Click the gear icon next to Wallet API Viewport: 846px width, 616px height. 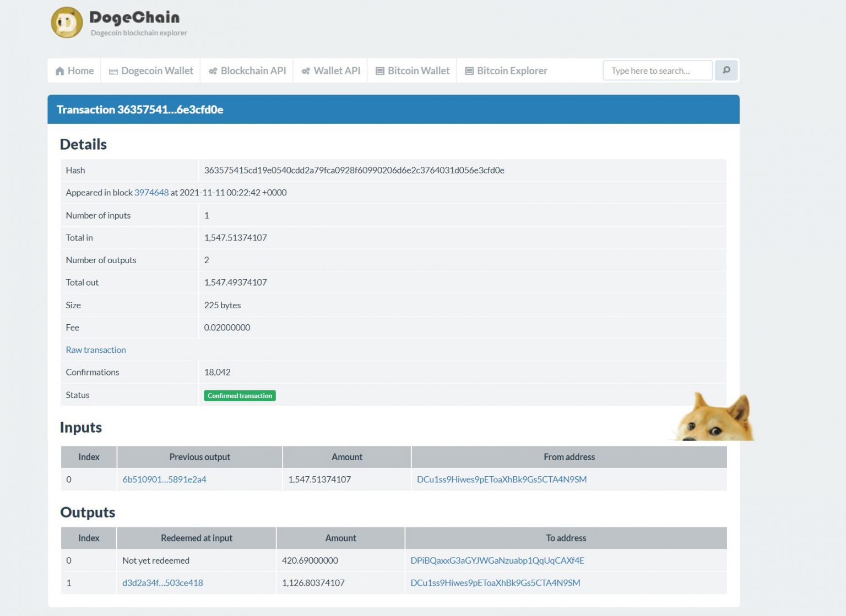(x=306, y=70)
